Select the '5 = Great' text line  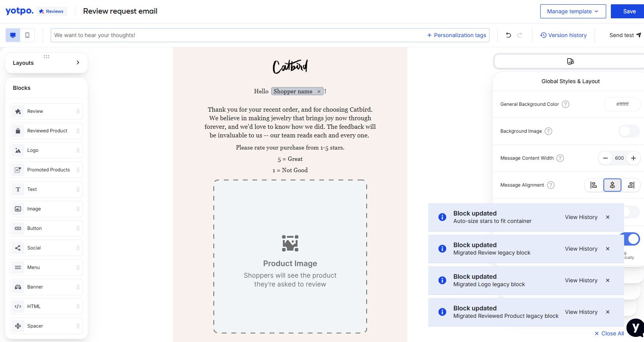click(x=290, y=159)
